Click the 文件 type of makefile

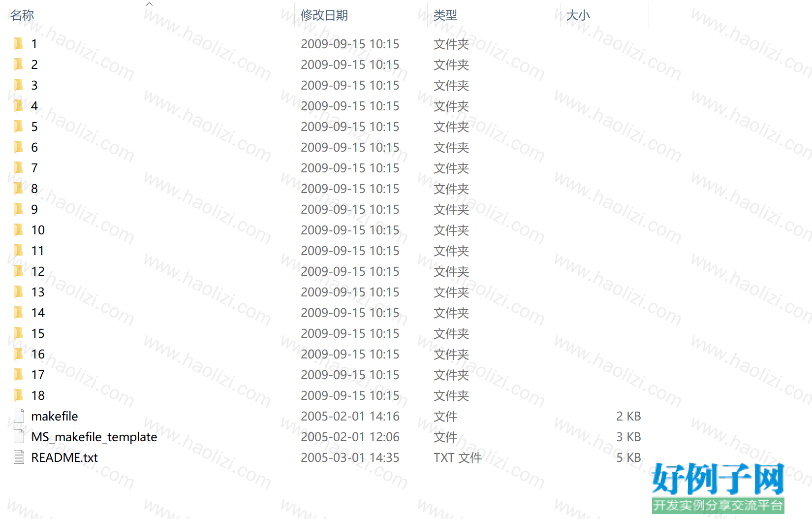point(445,416)
